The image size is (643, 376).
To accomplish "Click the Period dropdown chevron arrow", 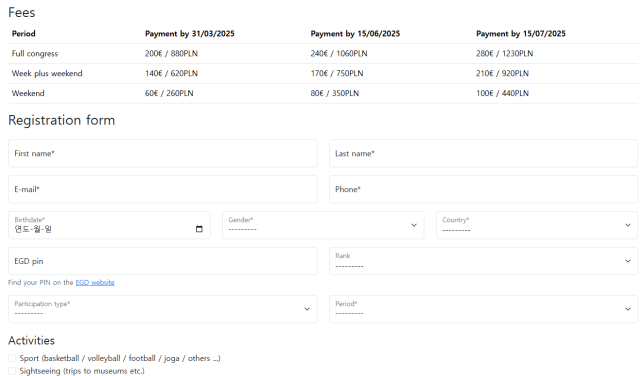I will 627,309.
